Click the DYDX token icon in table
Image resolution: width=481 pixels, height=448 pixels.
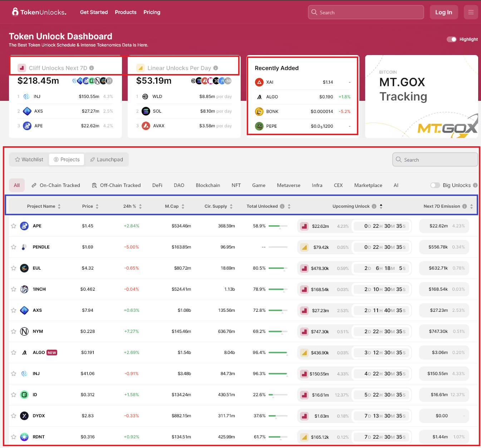24,416
